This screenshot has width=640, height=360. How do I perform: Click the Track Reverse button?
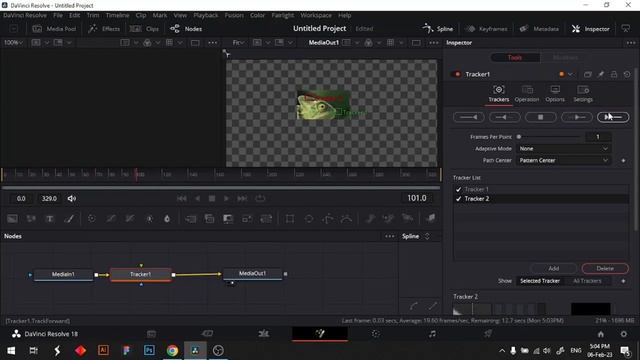pyautogui.click(x=469, y=117)
